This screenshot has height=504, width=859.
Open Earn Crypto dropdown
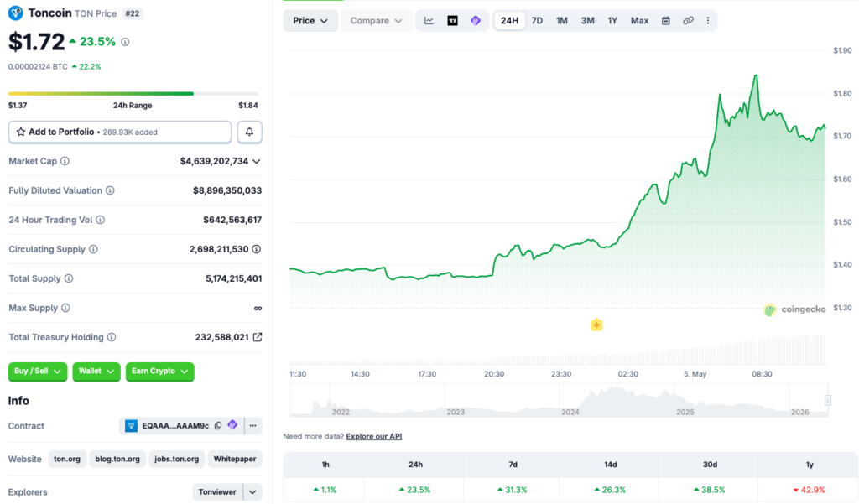(x=159, y=372)
